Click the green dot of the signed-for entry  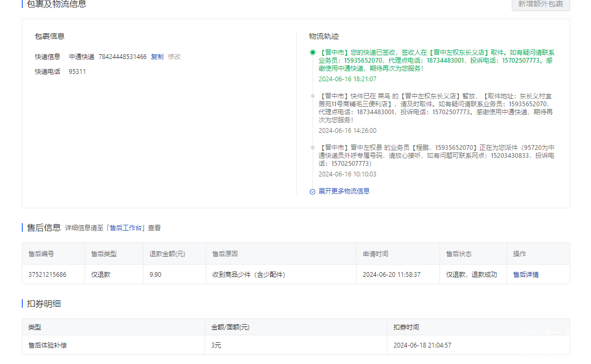(x=313, y=53)
